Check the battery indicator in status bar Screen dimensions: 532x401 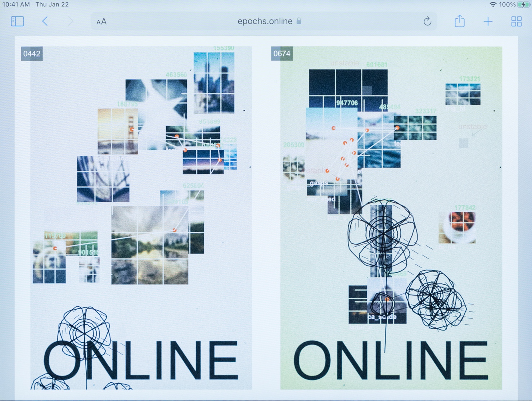point(522,5)
